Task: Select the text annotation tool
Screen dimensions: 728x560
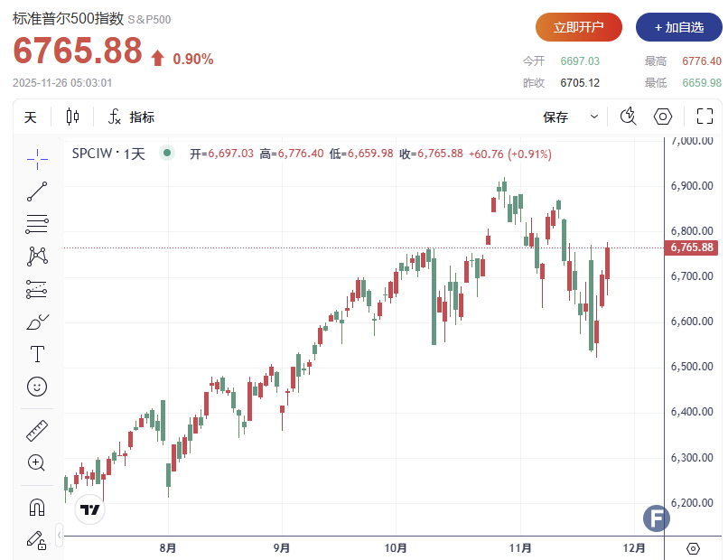Action: (x=37, y=353)
